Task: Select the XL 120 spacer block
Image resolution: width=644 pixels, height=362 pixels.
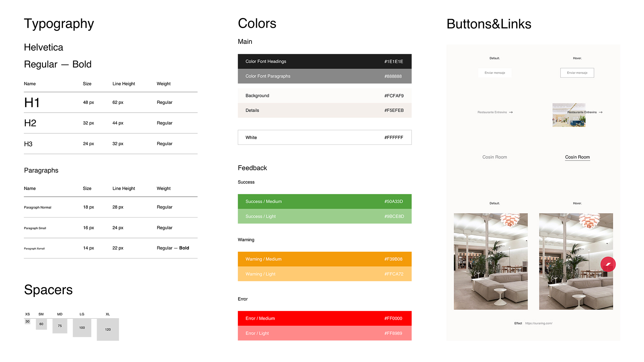Action: pyautogui.click(x=108, y=329)
